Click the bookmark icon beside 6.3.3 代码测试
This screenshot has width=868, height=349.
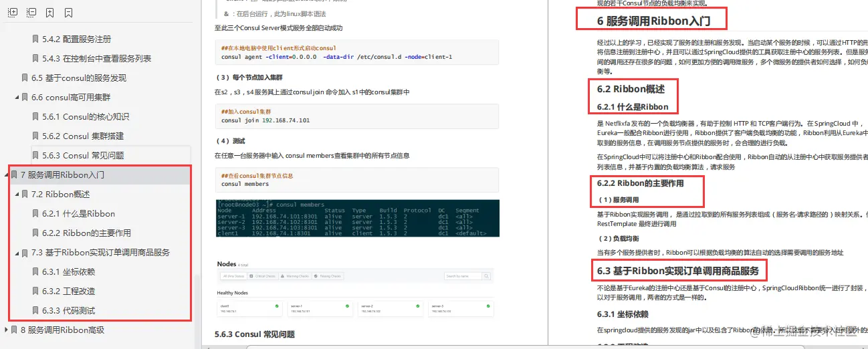pos(35,310)
